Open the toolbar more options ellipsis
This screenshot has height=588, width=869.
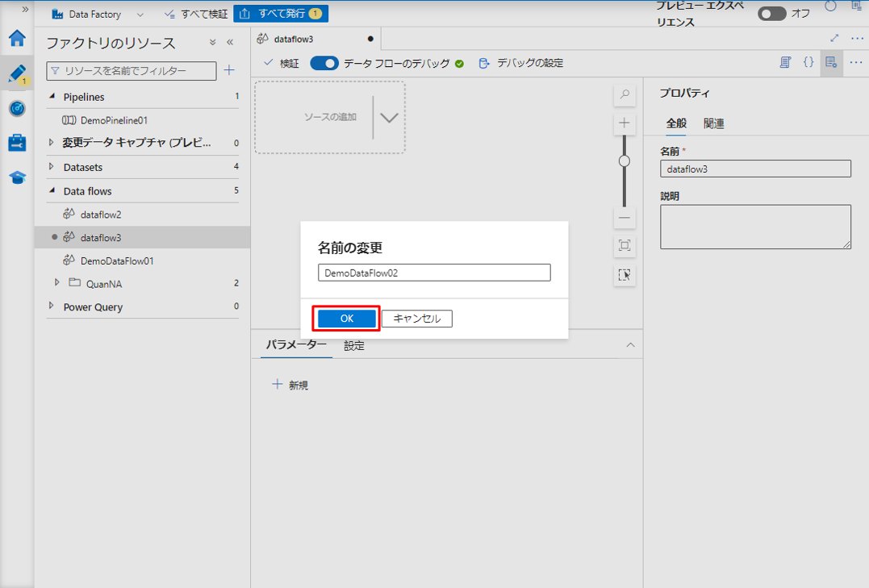point(856,63)
